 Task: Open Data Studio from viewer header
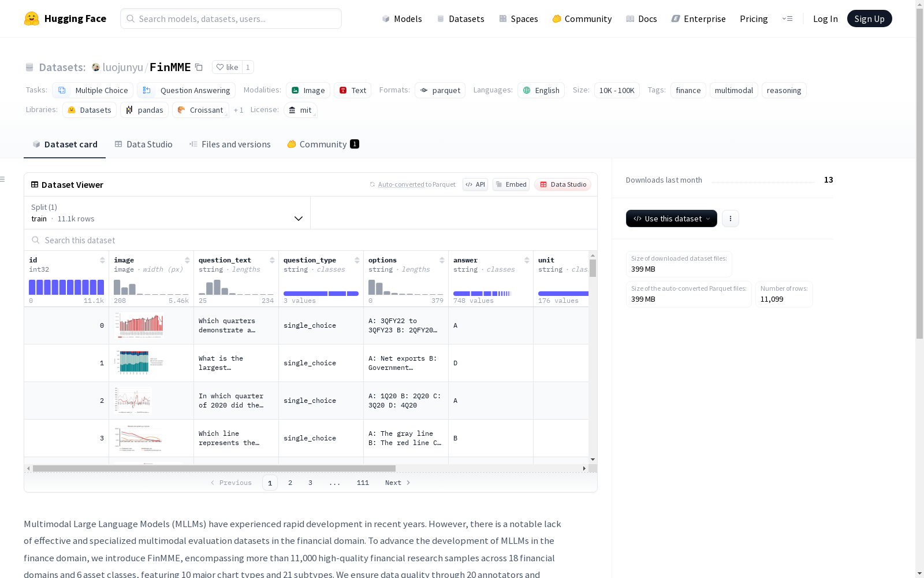click(563, 184)
